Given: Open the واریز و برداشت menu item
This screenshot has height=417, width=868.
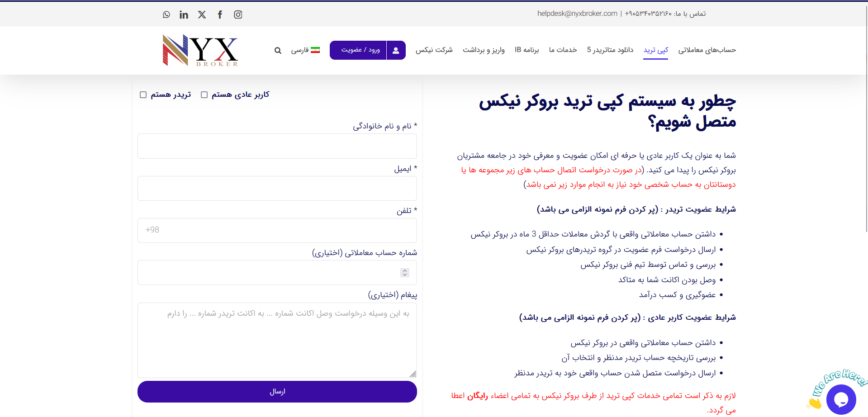Looking at the screenshot, I should point(484,50).
